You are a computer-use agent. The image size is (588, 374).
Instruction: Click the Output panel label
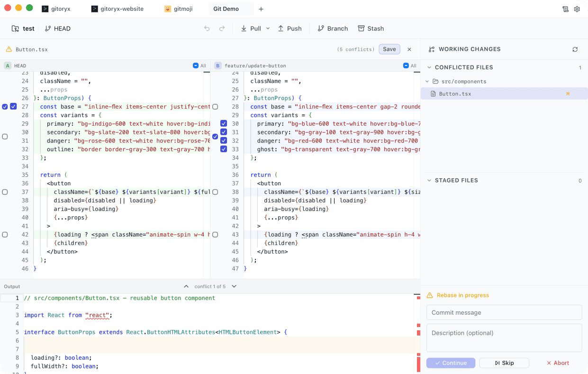click(x=12, y=286)
